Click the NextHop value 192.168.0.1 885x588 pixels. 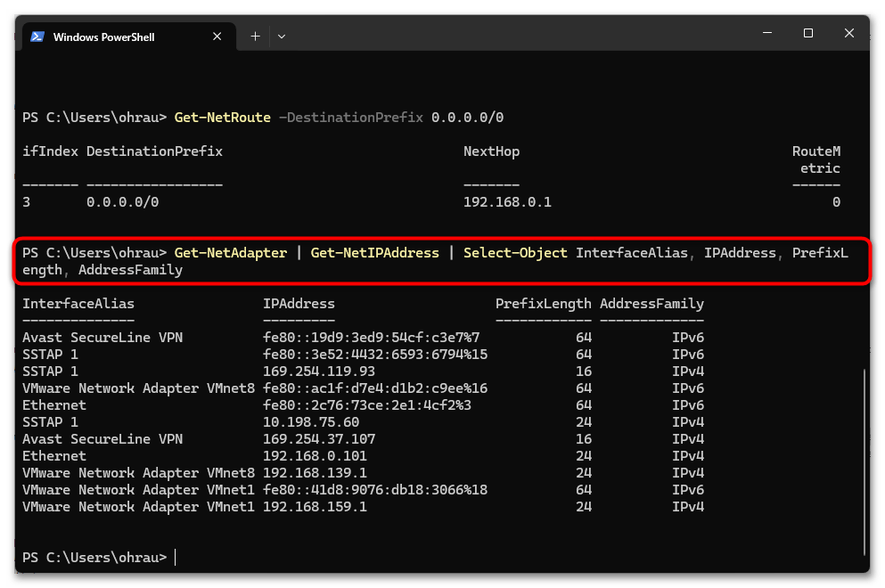tap(507, 202)
